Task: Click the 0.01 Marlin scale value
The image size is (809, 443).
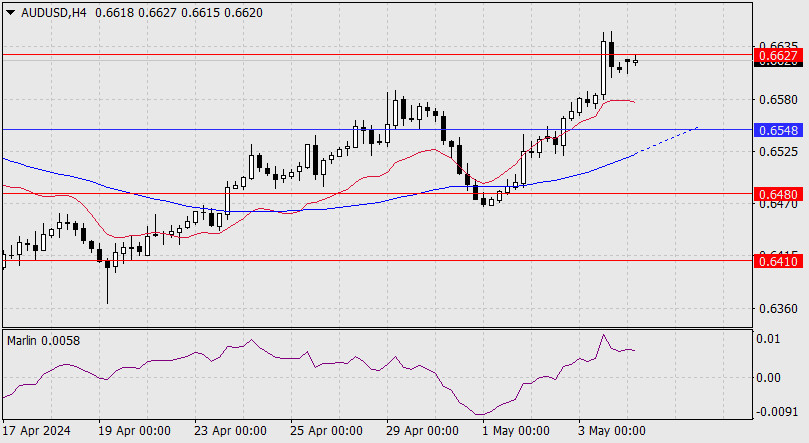Action: [x=768, y=339]
